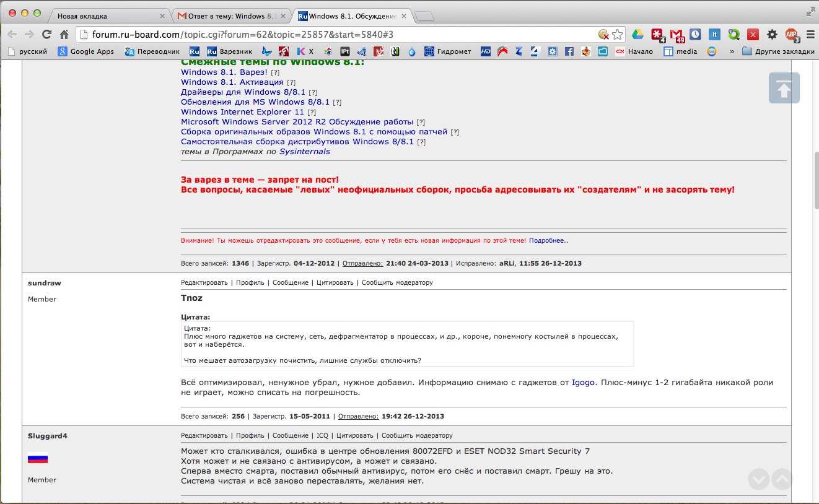Open the Adblock Plus extension
Viewport: 819px width, 504px height.
(x=791, y=35)
